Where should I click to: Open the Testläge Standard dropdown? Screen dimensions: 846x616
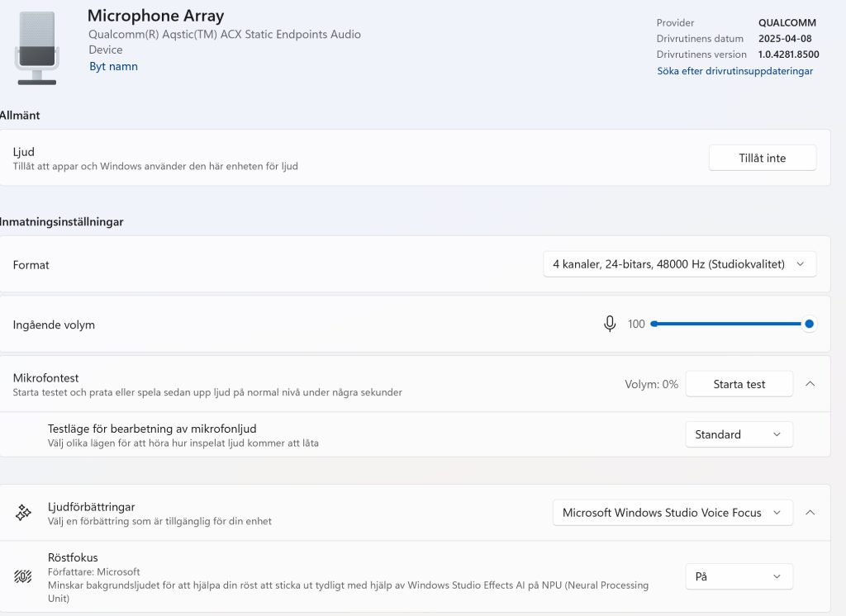(x=739, y=434)
